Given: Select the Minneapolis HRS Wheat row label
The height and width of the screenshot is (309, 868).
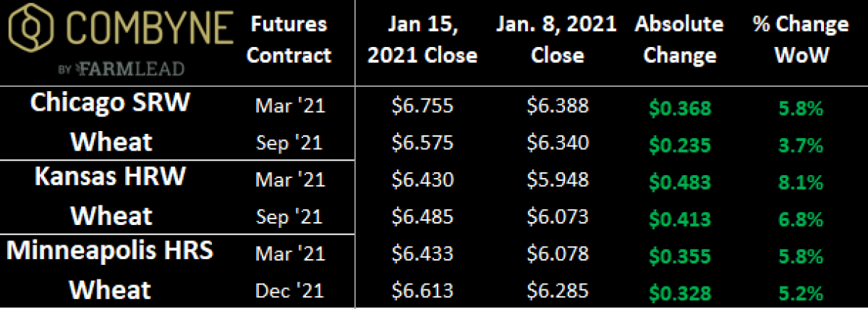Looking at the screenshot, I should 111,270.
